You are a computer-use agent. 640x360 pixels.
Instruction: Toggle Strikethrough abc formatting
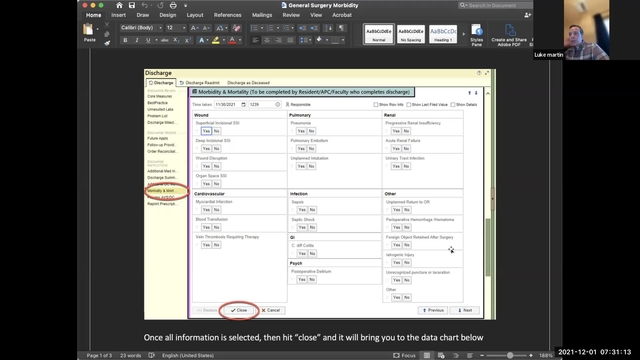coord(164,40)
